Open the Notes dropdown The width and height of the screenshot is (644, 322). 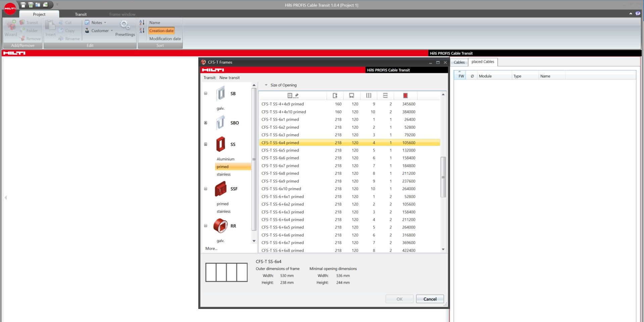pos(96,23)
